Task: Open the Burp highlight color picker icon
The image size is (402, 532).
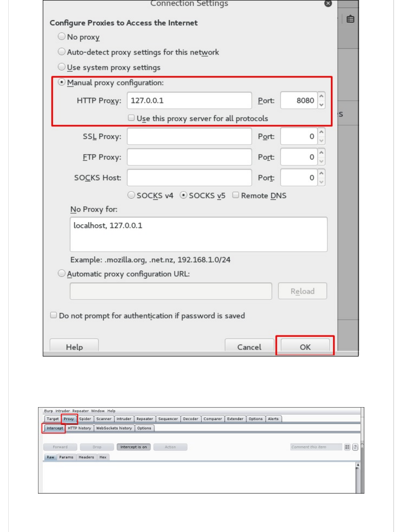Action: (x=347, y=447)
